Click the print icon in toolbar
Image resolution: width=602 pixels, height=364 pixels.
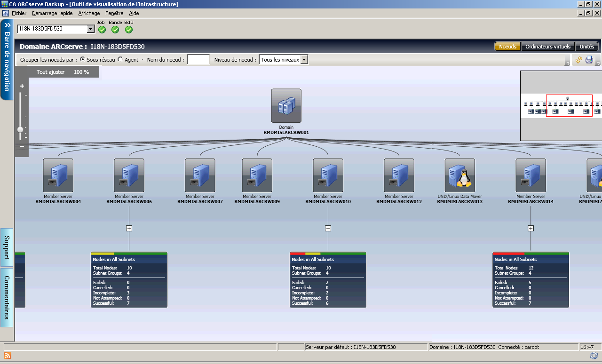[x=589, y=60]
